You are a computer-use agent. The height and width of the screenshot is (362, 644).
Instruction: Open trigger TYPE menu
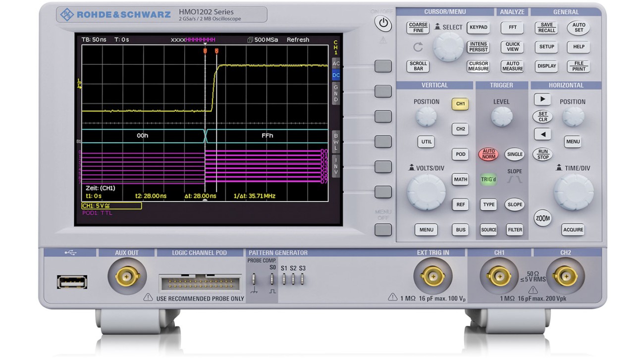[x=488, y=205]
